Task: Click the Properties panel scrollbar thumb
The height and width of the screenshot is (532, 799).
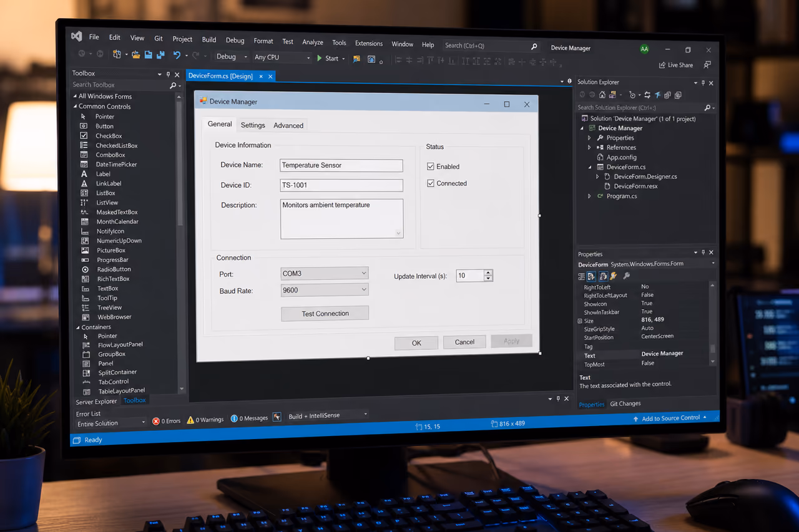Action: [713, 349]
